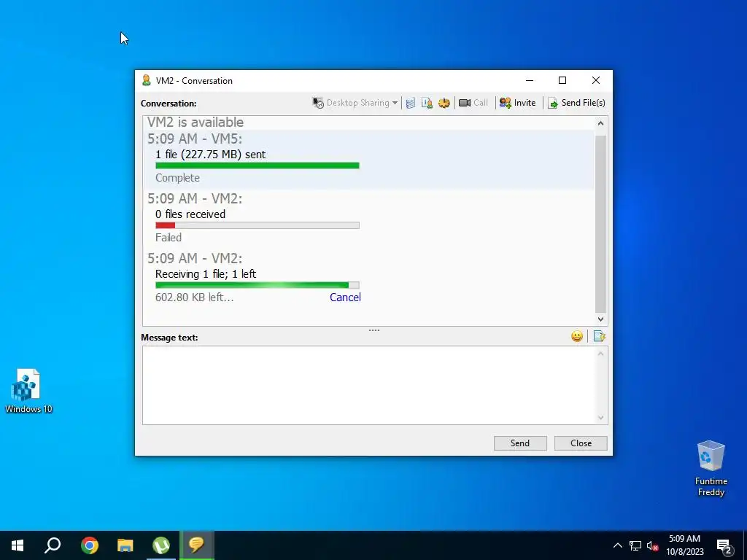Click the VM2 user icon in title bar
Image resolution: width=747 pixels, height=560 pixels.
pyautogui.click(x=146, y=80)
